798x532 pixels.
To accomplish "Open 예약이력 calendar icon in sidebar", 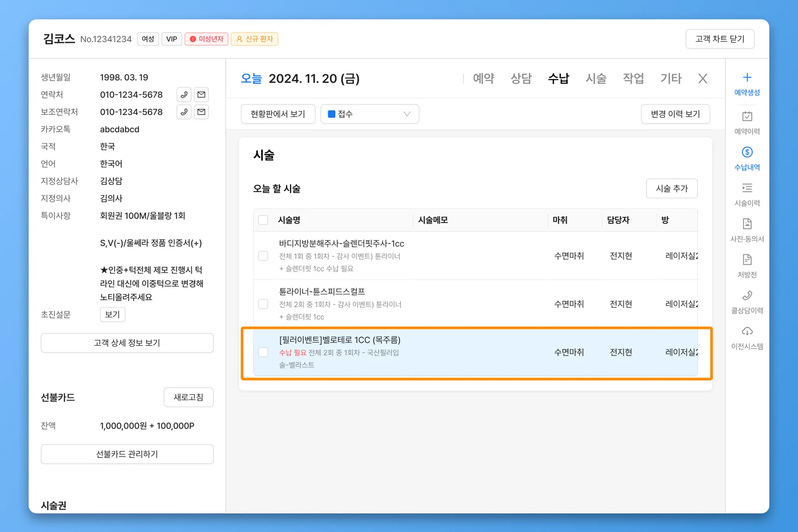I will tap(747, 116).
